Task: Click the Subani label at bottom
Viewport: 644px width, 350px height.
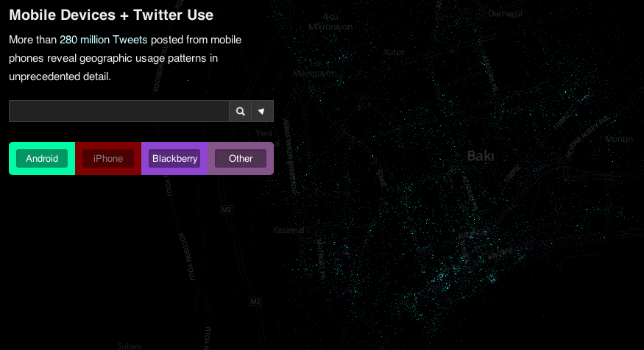Action: pyautogui.click(x=130, y=346)
